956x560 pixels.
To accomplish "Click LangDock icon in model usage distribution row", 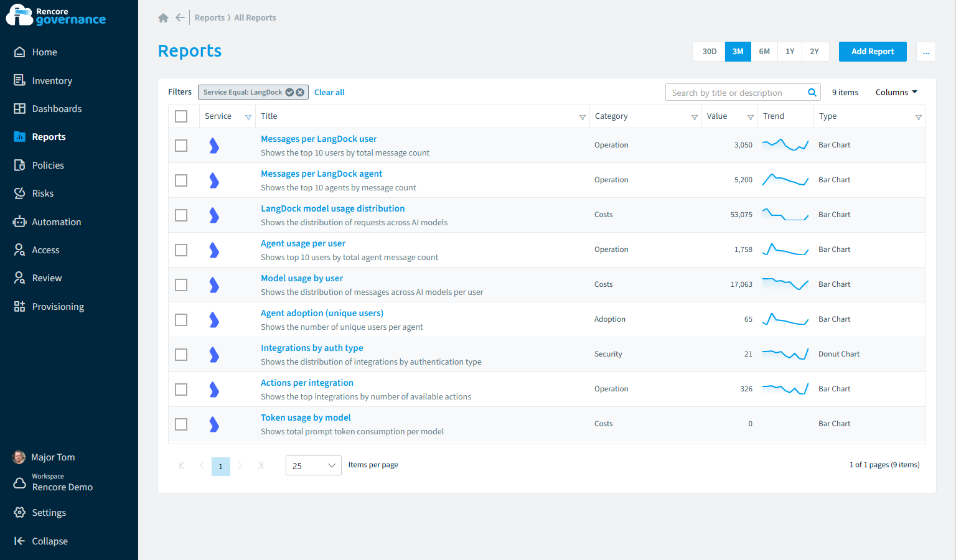I will point(214,215).
